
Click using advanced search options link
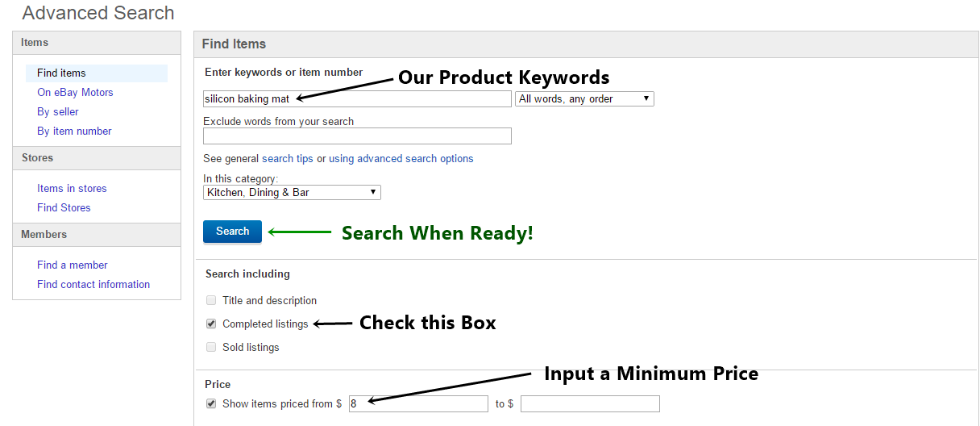401,158
